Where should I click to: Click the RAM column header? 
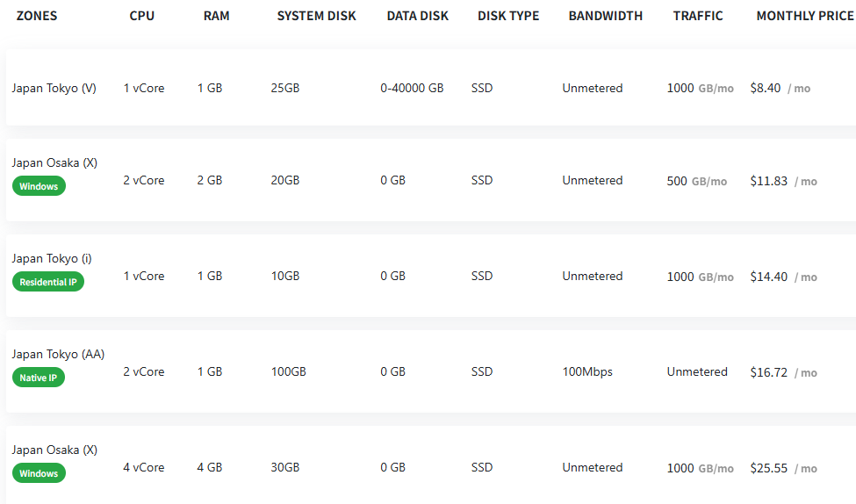tap(216, 16)
